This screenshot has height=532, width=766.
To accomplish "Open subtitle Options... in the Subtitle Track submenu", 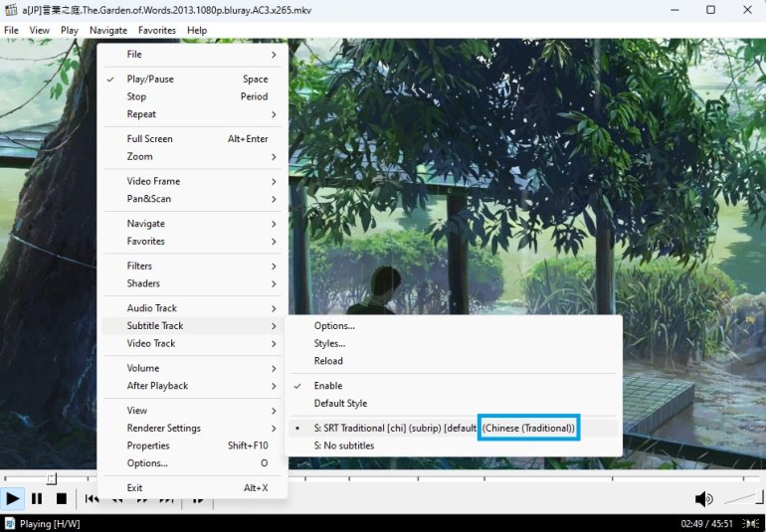I will click(x=453, y=326).
